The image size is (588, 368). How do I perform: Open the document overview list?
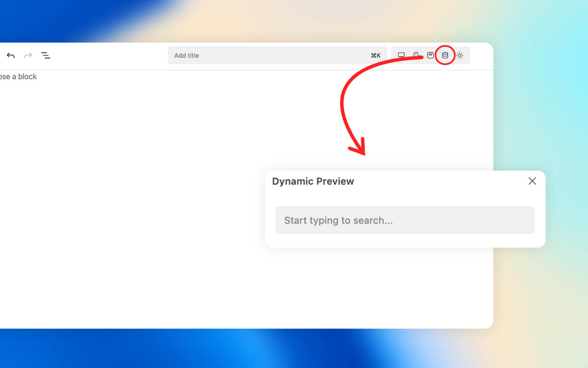pyautogui.click(x=46, y=55)
